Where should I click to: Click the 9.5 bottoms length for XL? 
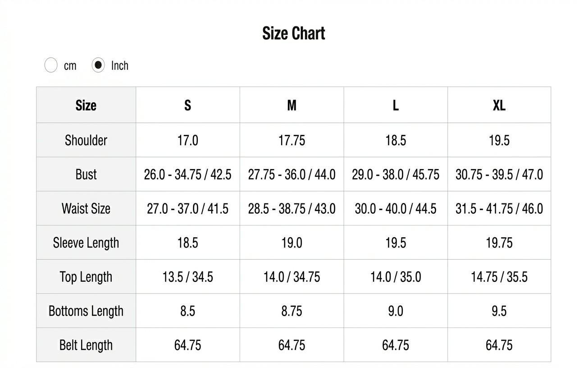499,311
